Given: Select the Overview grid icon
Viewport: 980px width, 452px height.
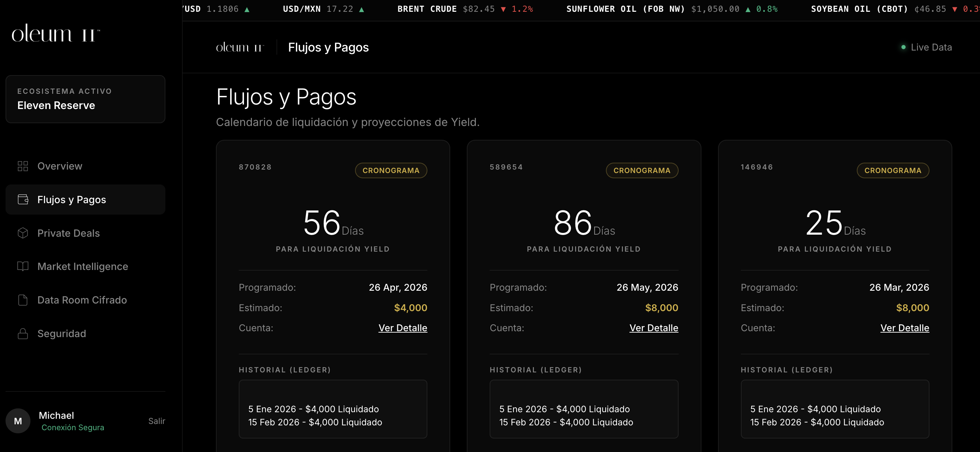Looking at the screenshot, I should [x=22, y=166].
